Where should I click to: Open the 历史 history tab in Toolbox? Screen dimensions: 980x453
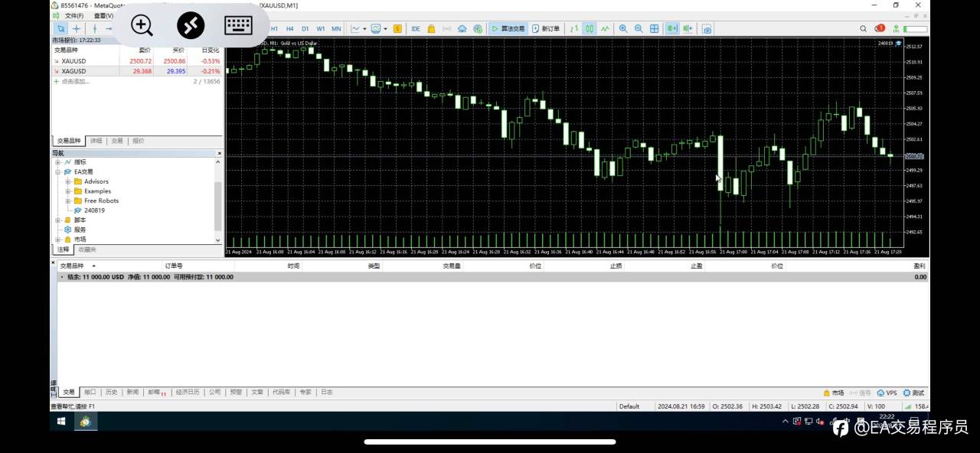point(112,392)
